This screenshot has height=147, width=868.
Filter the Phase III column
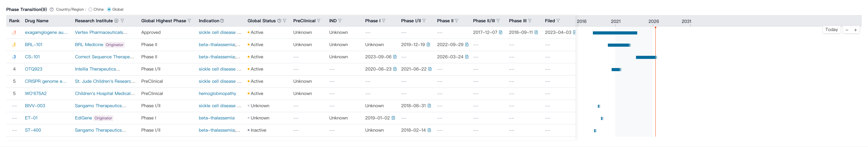pos(530,21)
